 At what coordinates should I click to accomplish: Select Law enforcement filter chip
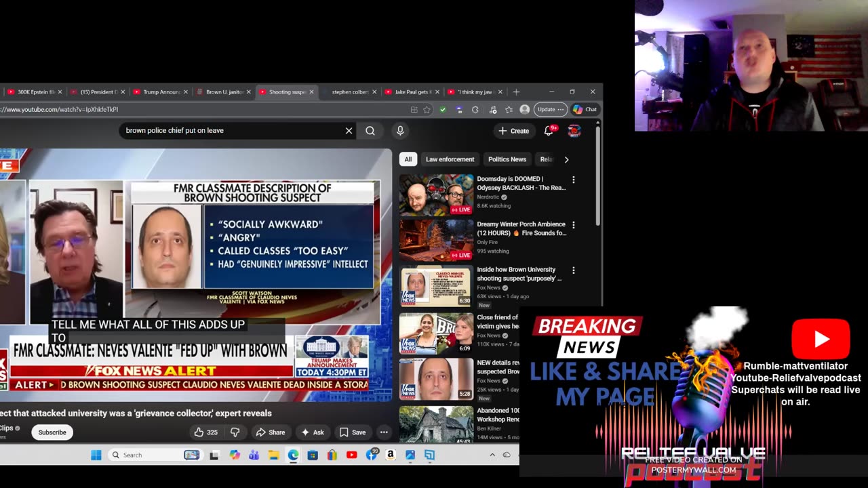coord(450,159)
